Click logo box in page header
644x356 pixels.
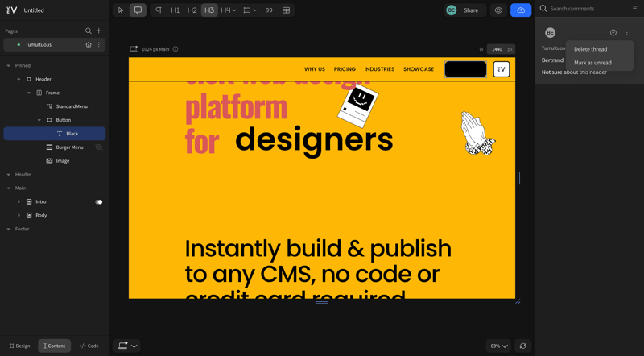tap(502, 69)
